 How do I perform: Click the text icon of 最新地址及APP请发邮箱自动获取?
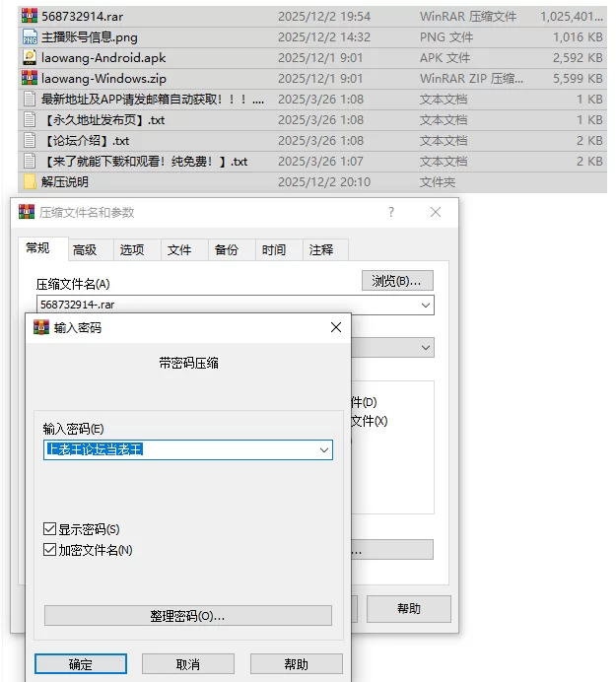point(30,100)
